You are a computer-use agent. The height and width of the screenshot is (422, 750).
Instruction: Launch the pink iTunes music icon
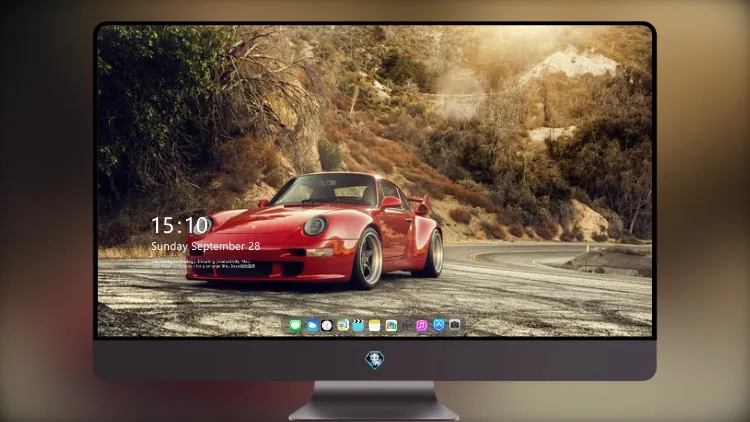[422, 326]
